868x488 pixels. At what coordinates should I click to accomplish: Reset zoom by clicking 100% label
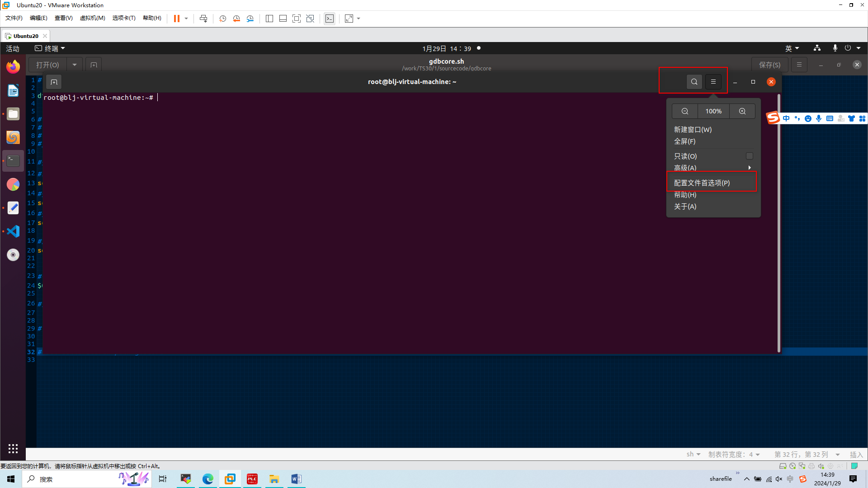pyautogui.click(x=713, y=111)
